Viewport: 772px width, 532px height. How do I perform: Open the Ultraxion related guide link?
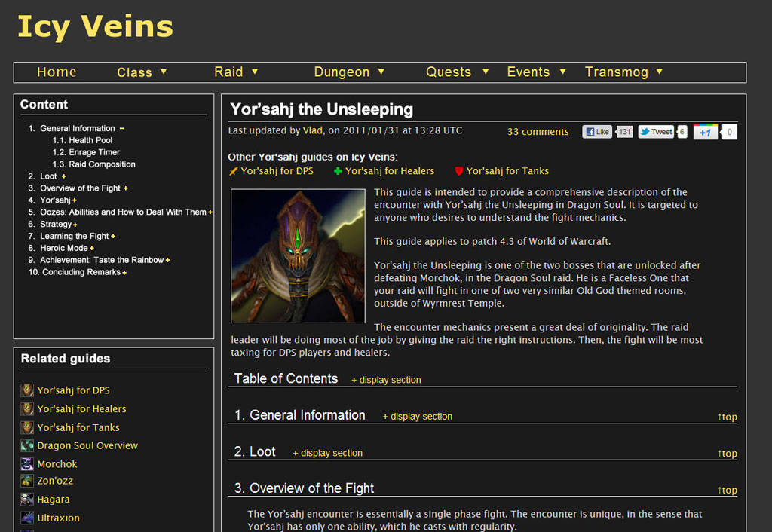click(58, 518)
